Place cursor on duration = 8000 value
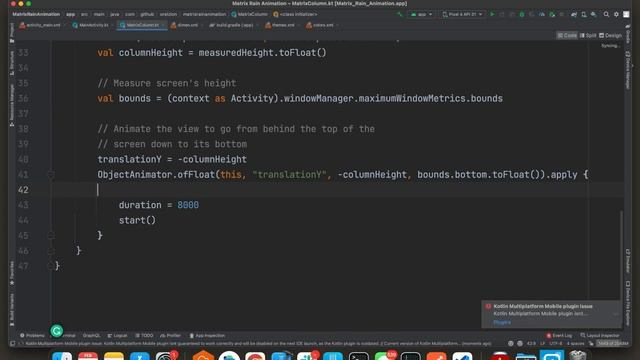 point(188,205)
